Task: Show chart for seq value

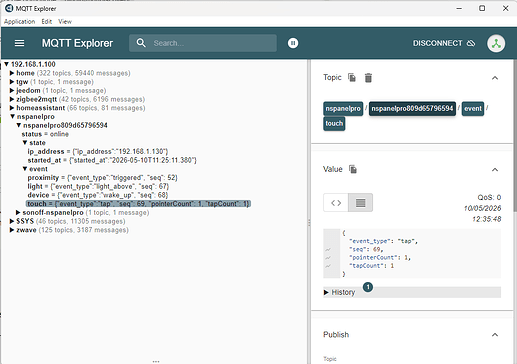Action: pyautogui.click(x=328, y=249)
